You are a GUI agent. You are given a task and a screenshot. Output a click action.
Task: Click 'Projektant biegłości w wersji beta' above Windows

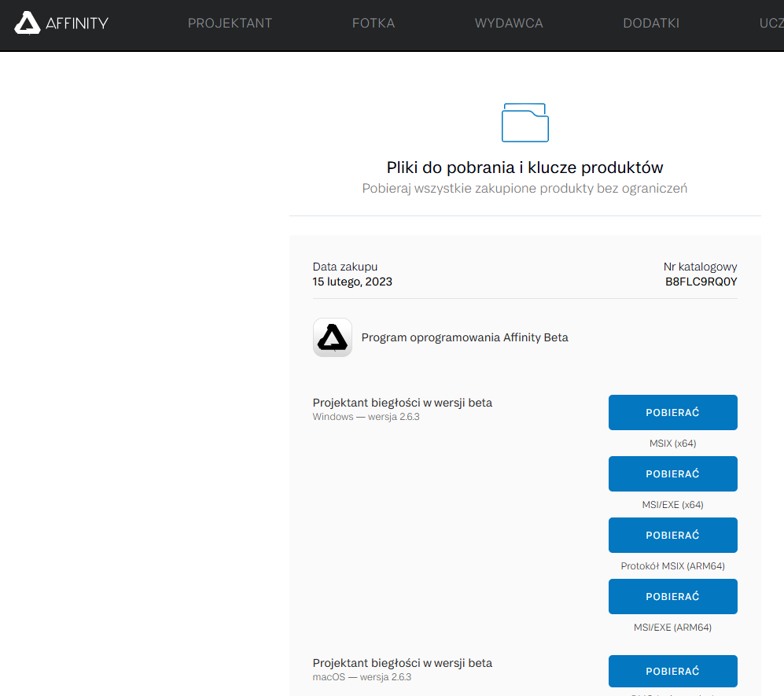[403, 403]
